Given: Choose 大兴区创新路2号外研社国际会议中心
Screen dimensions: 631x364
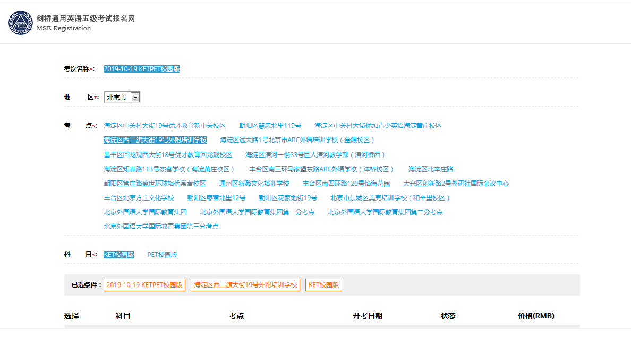Looking at the screenshot, I should [x=456, y=184].
